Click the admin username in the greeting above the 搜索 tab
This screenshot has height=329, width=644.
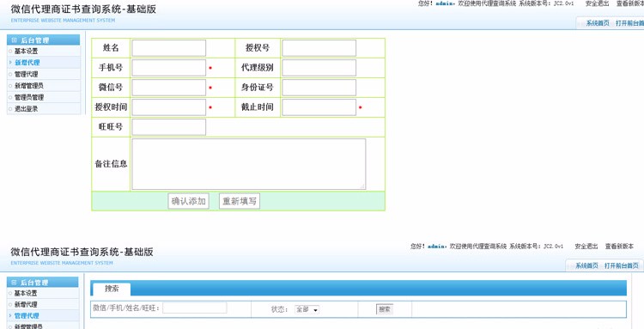[x=437, y=247]
